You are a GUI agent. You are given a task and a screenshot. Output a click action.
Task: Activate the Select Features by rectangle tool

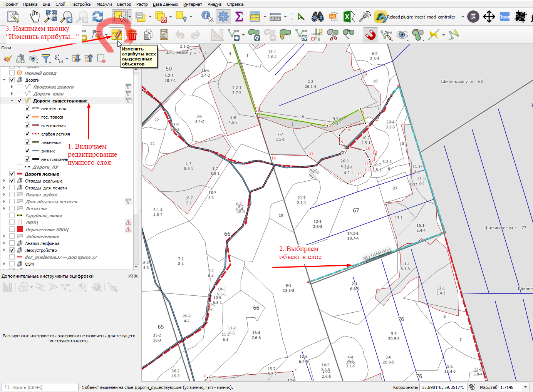click(x=120, y=17)
